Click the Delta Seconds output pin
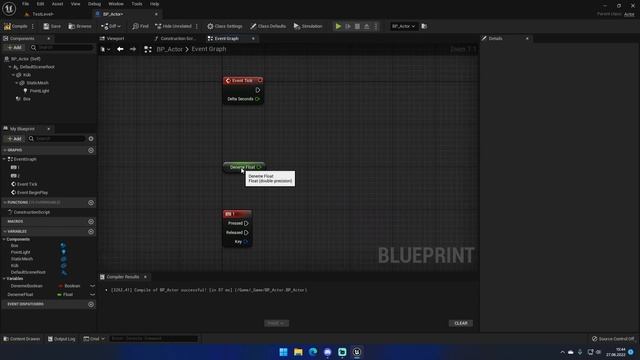640x360 pixels. (x=257, y=99)
